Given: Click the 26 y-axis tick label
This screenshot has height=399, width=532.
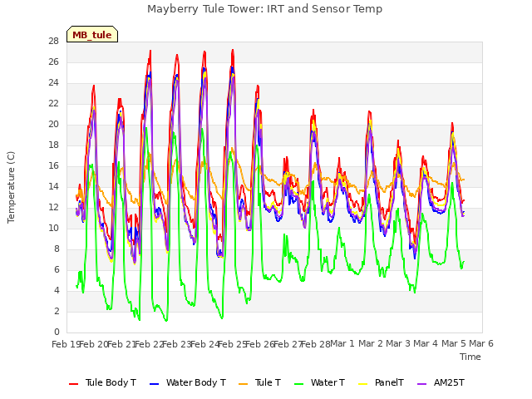Looking at the screenshot, I should pyautogui.click(x=53, y=62).
